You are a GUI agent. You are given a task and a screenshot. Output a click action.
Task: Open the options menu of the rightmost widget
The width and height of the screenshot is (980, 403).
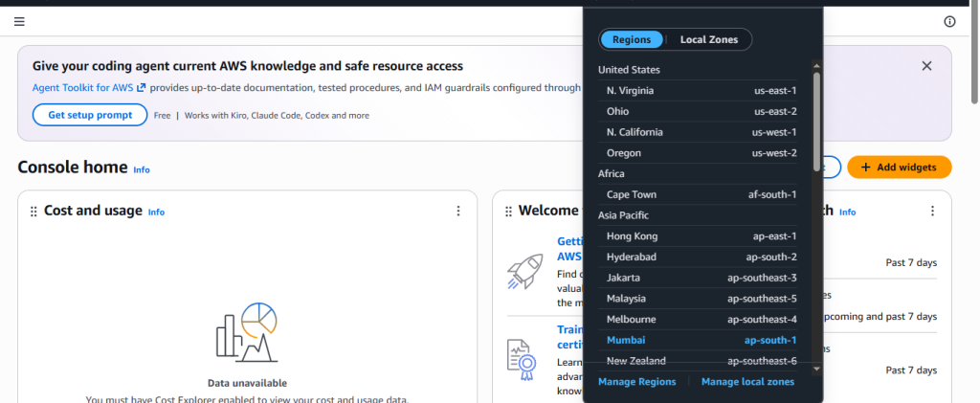(932, 212)
